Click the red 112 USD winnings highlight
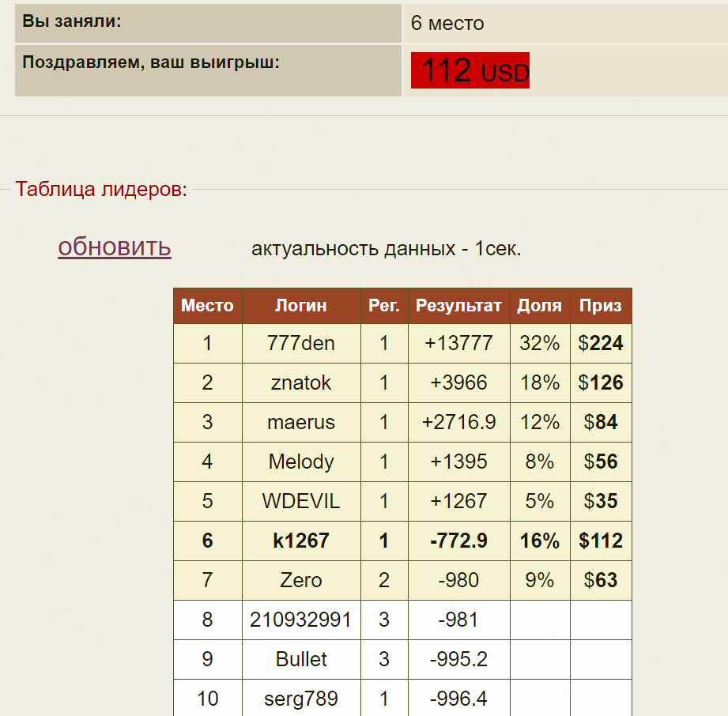728x716 pixels. (x=470, y=70)
